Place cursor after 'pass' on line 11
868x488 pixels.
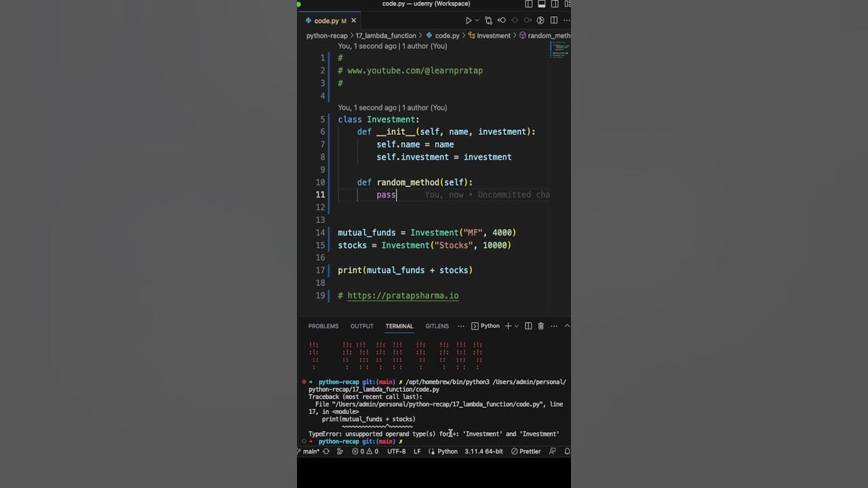[396, 195]
